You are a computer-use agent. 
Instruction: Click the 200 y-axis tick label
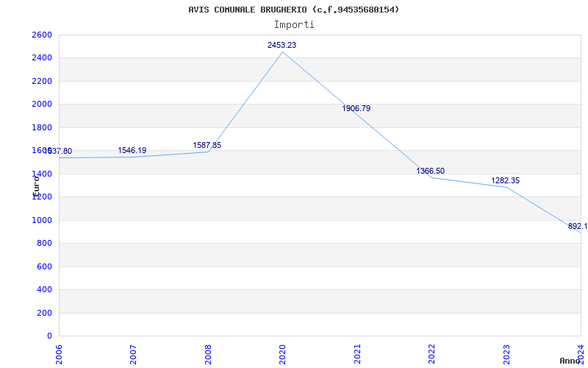click(45, 313)
